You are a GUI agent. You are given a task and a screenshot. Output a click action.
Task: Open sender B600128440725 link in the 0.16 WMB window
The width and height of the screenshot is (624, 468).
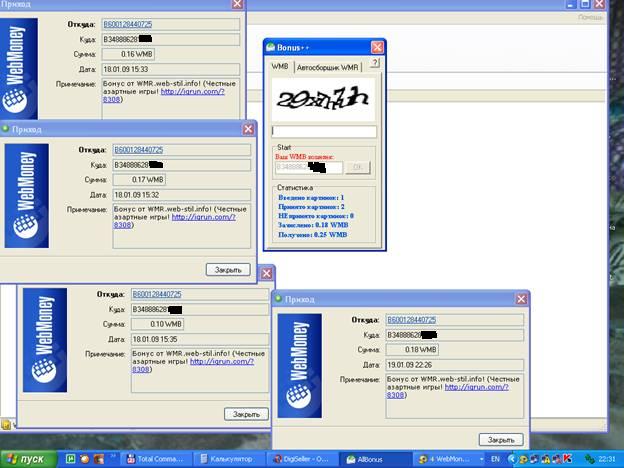pos(128,24)
